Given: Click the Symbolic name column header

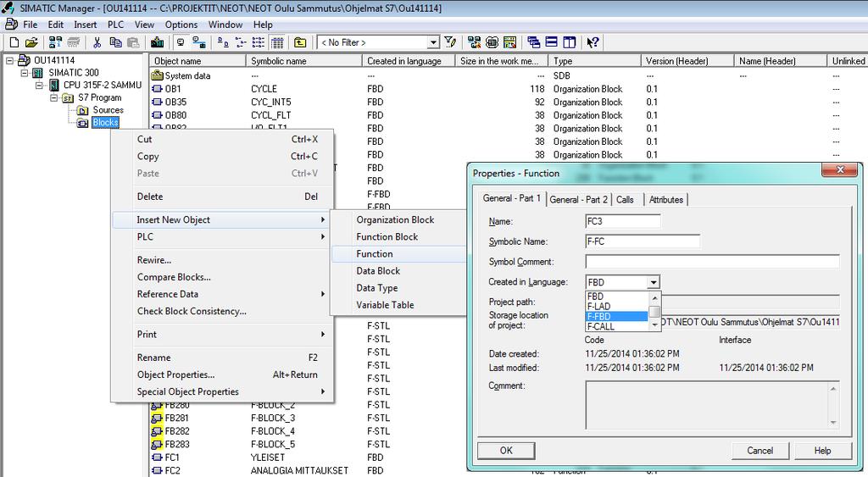Looking at the screenshot, I should click(303, 61).
